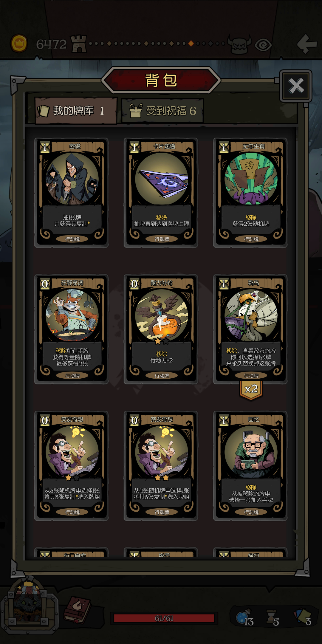Open the 狂野烹调 card

pos(72,329)
